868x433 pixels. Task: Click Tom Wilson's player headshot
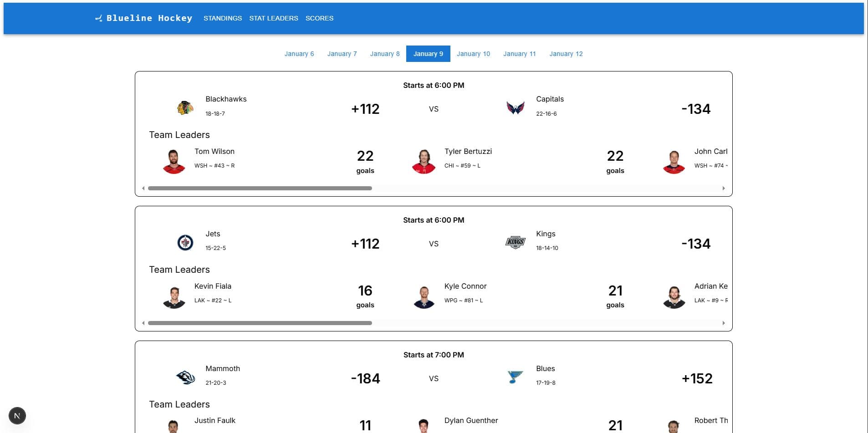pyautogui.click(x=174, y=162)
